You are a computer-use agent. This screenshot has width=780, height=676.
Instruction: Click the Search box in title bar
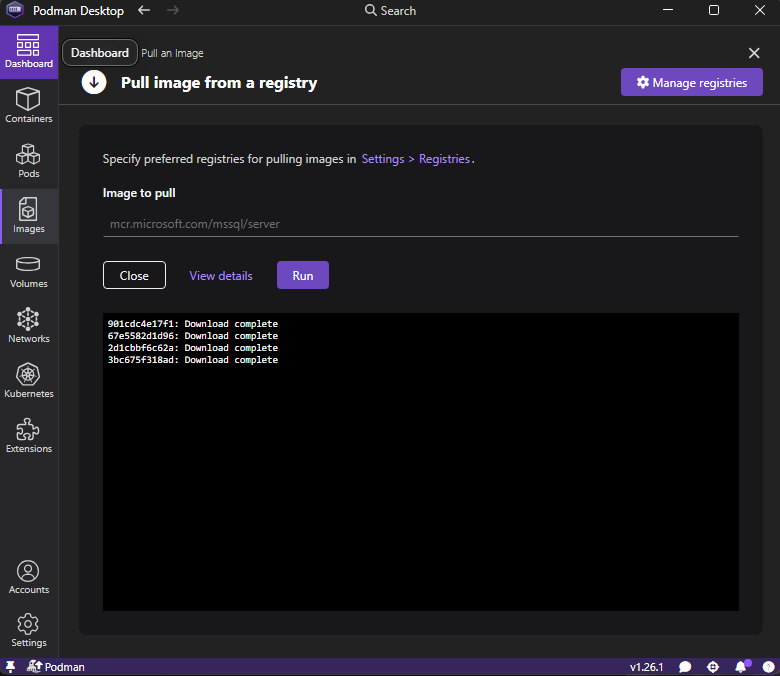click(x=390, y=10)
